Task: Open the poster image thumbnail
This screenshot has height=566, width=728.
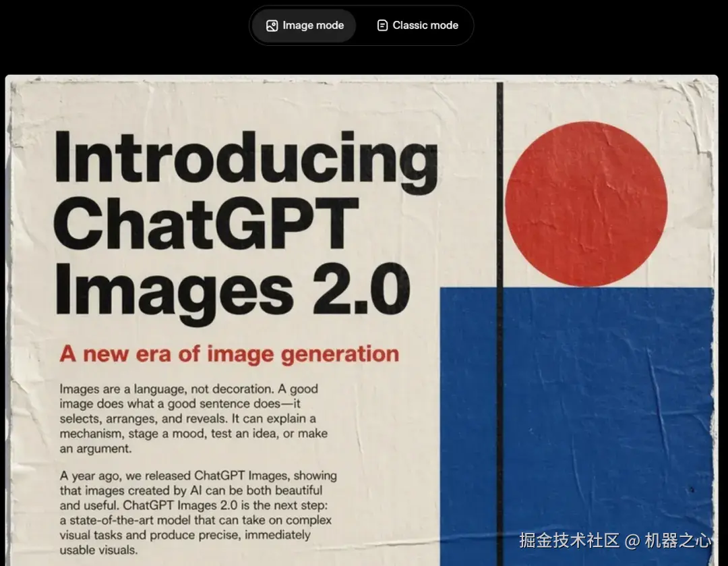Action: point(362,320)
